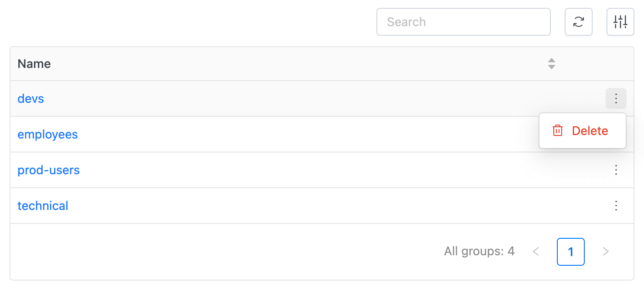
Task: Sort descending using the Name column down arrow
Action: [552, 67]
